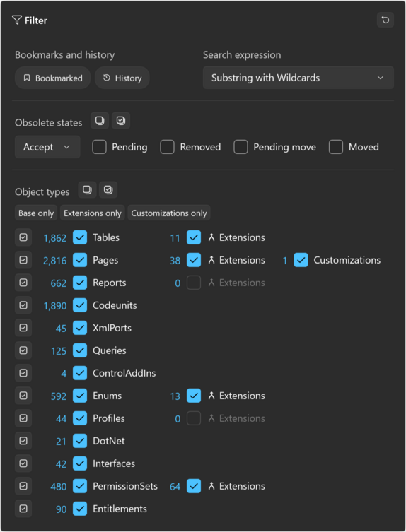The height and width of the screenshot is (532, 406).
Task: Select the Customizations only preset
Action: [169, 213]
